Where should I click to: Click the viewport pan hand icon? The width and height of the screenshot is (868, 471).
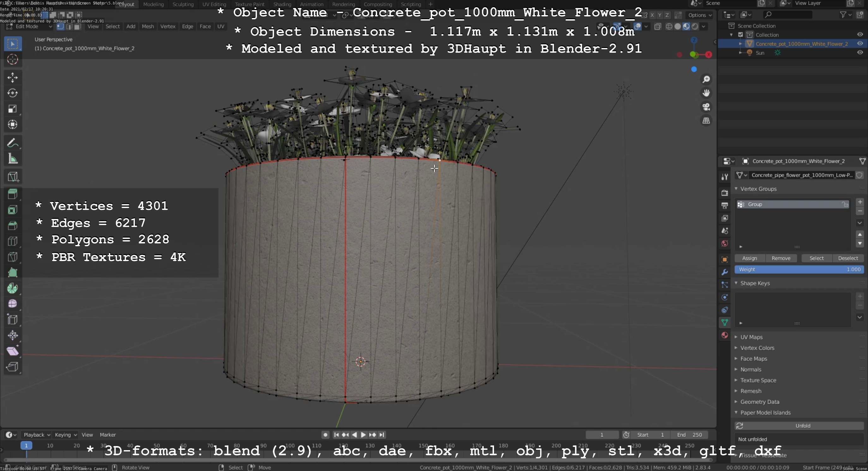click(706, 93)
